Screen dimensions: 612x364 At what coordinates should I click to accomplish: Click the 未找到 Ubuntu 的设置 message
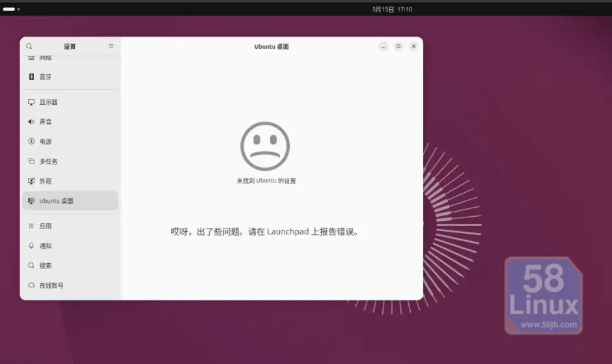click(x=266, y=181)
